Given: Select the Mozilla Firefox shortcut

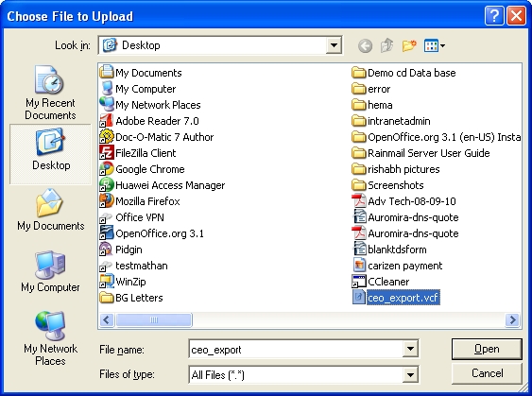Looking at the screenshot, I should 140,201.
